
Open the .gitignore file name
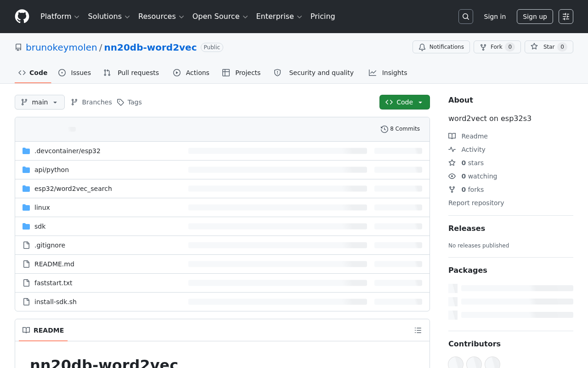point(50,245)
